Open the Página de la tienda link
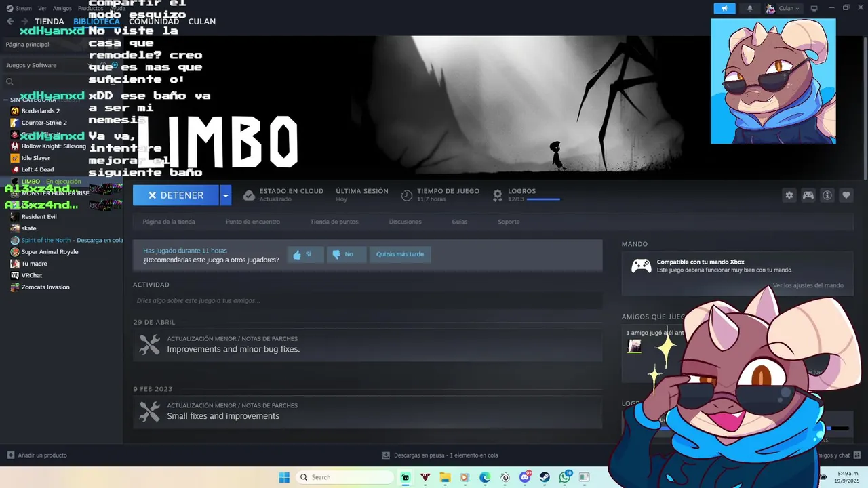Image resolution: width=868 pixels, height=488 pixels. pos(169,222)
